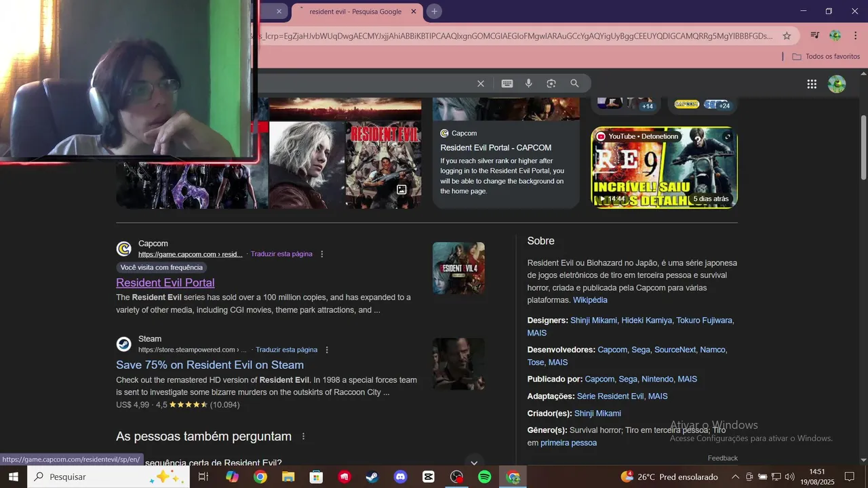Open the Steam result thumbnail image
The height and width of the screenshot is (488, 868).
coord(458,364)
